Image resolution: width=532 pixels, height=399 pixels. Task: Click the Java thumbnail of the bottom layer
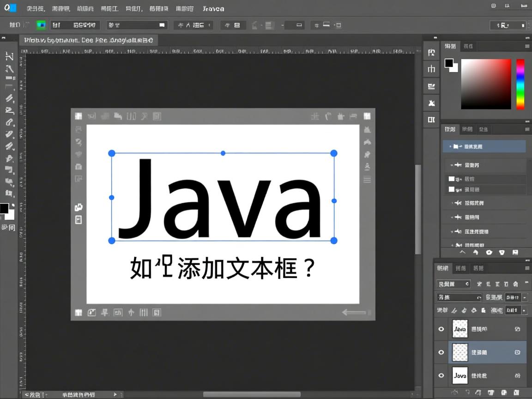pyautogui.click(x=460, y=375)
